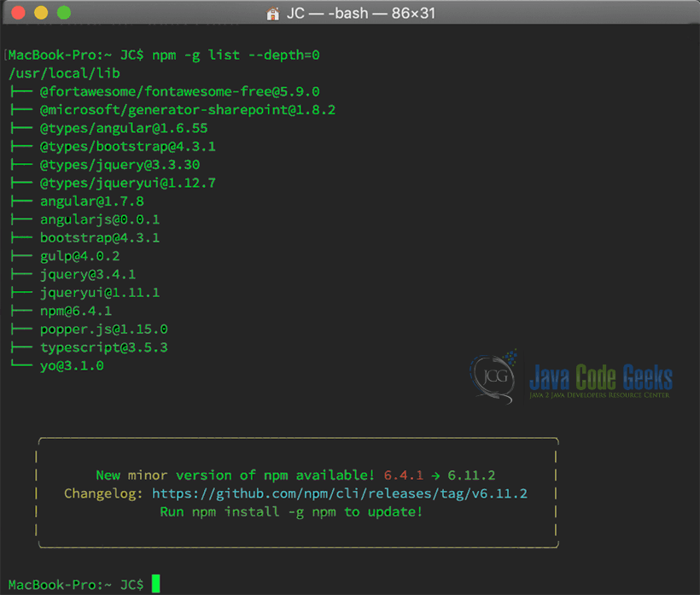This screenshot has width=700, height=595.
Task: Click the new version number 6.11.2 after arrow
Action: pyautogui.click(x=471, y=475)
